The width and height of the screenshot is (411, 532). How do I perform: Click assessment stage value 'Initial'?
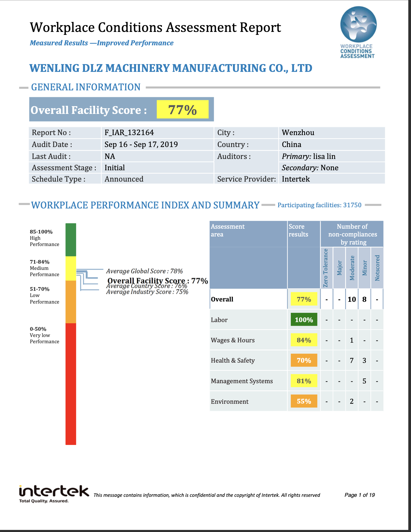115,168
